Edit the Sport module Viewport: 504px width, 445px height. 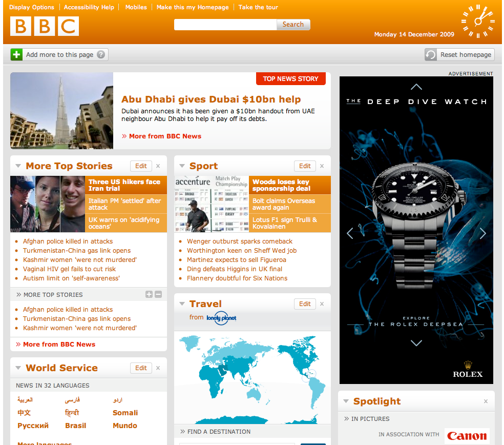[x=305, y=166]
